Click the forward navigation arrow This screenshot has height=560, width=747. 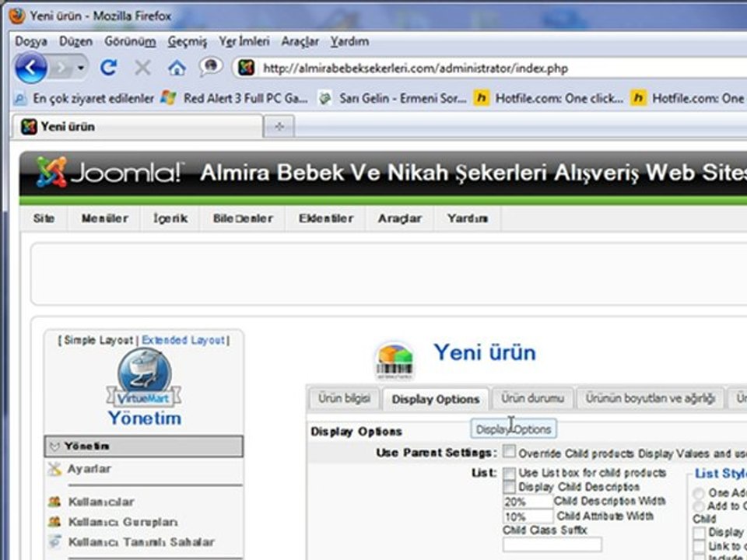(x=62, y=68)
